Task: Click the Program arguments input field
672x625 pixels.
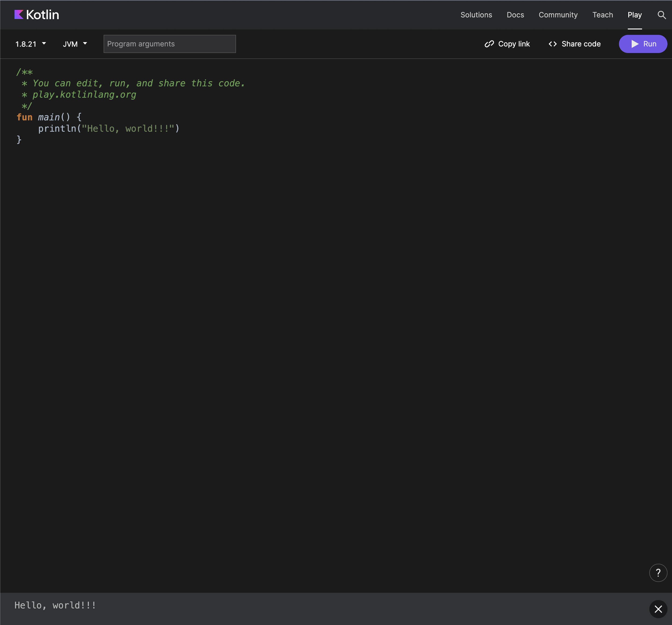Action: [169, 44]
